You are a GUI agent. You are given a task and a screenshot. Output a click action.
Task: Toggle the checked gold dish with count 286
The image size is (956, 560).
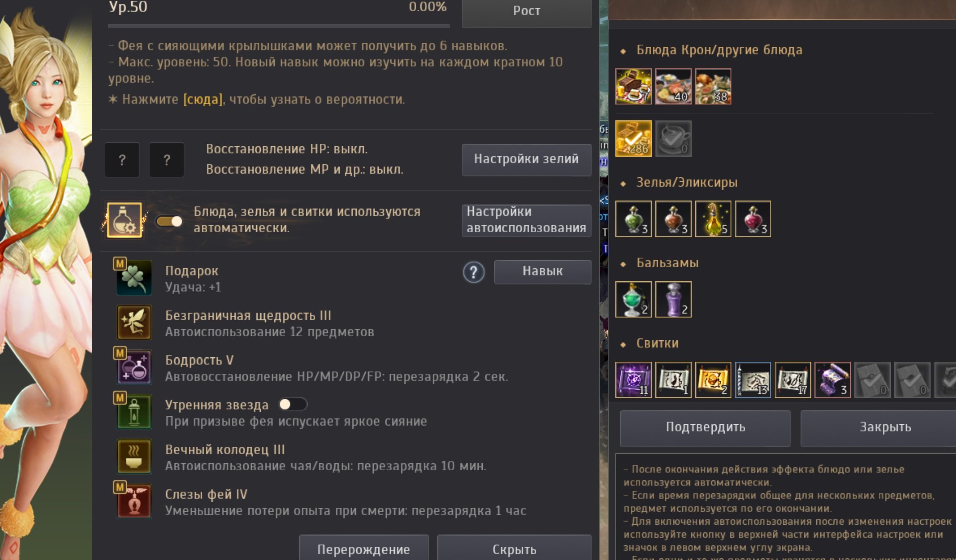[634, 138]
